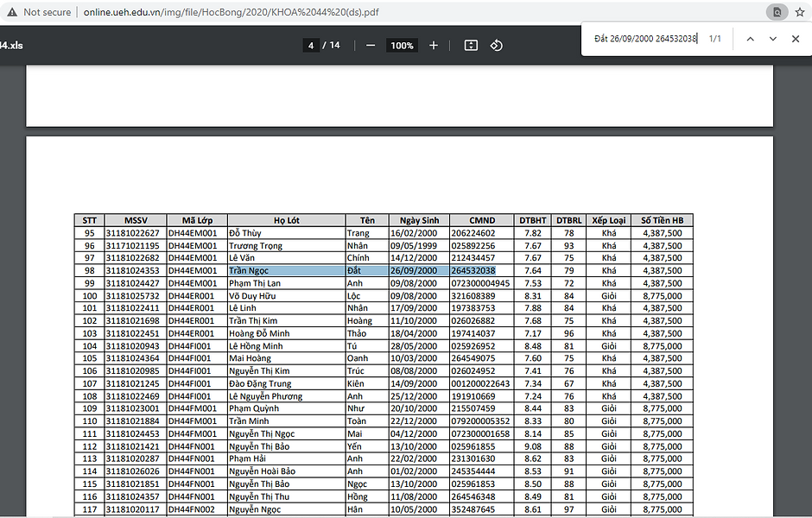
Task: Click name Phạm Quỳnh in row 109
Action: click(x=254, y=408)
